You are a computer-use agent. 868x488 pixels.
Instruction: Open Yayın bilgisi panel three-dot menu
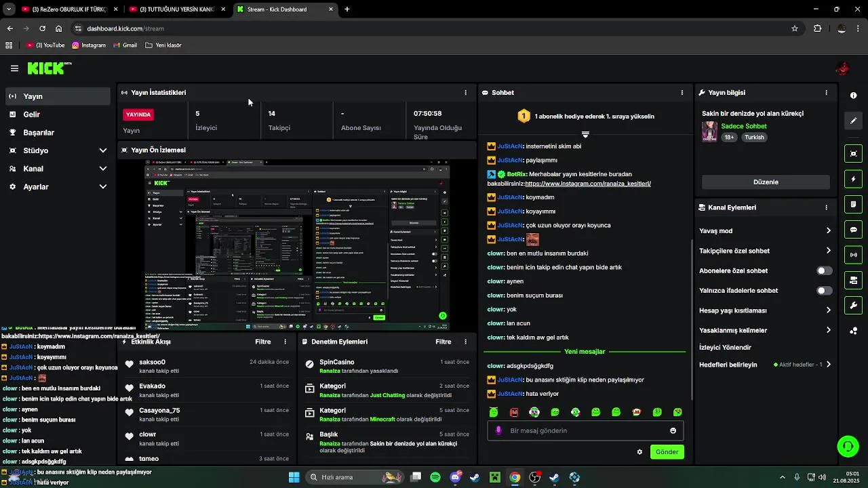tap(826, 92)
